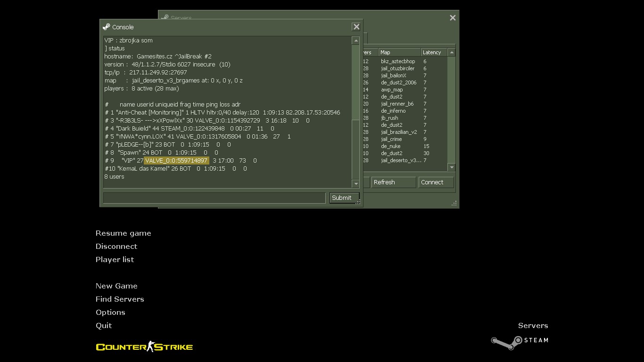Click the YNWA*cynn.LOX player line

[x=198, y=137]
